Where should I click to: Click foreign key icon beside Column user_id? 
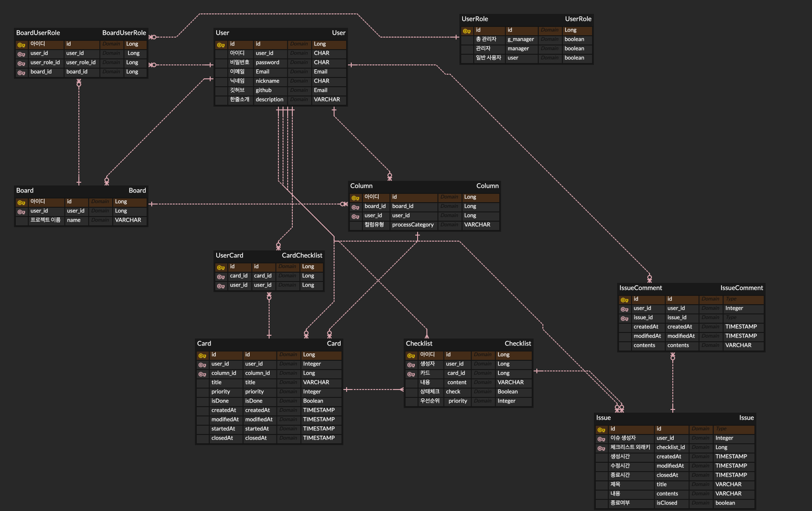coord(355,217)
